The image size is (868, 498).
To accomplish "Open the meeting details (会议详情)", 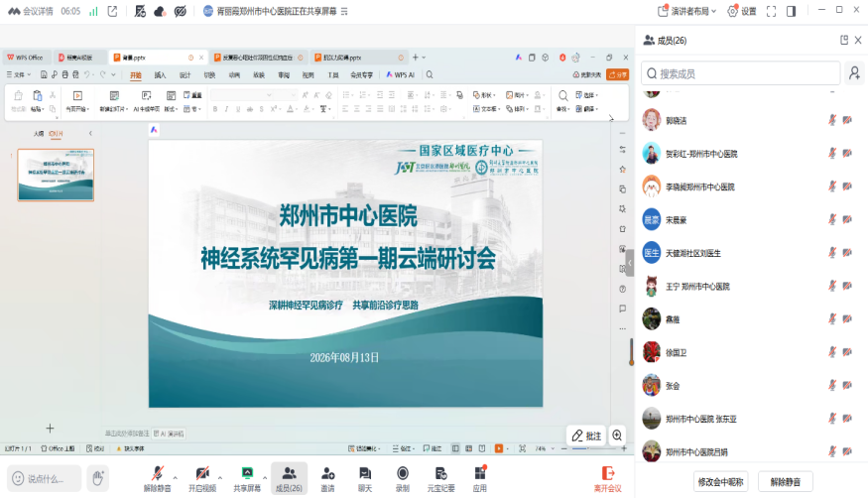I will pyautogui.click(x=31, y=11).
